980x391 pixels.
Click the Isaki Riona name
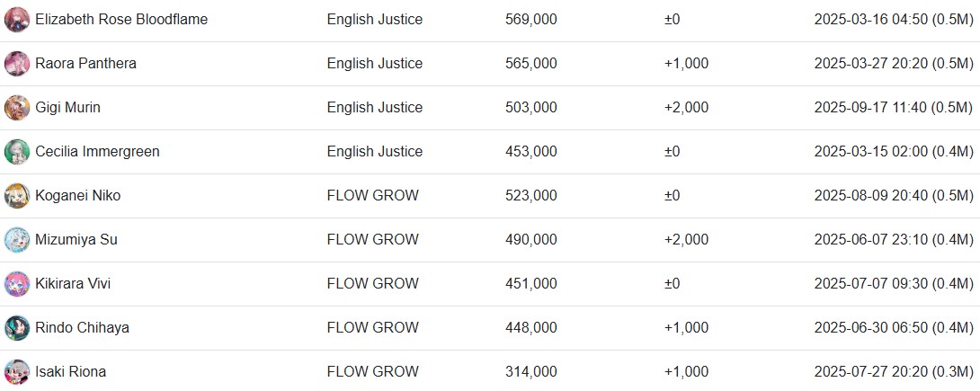pyautogui.click(x=70, y=371)
